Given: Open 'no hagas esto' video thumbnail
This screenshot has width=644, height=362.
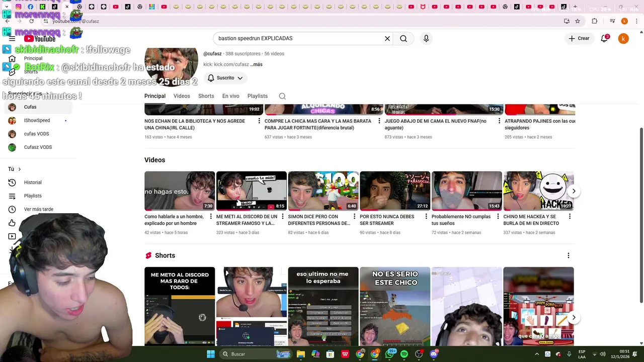Looking at the screenshot, I should pyautogui.click(x=180, y=191).
